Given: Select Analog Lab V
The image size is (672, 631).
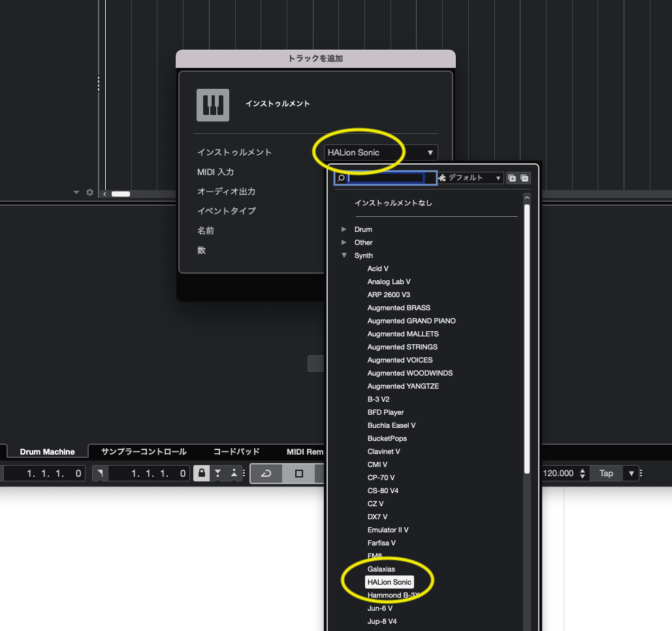Looking at the screenshot, I should click(389, 282).
